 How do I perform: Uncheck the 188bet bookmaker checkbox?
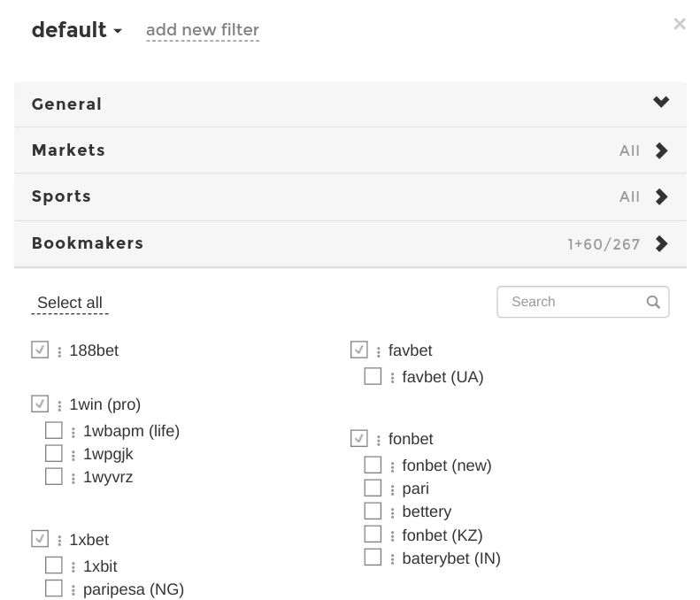40,350
